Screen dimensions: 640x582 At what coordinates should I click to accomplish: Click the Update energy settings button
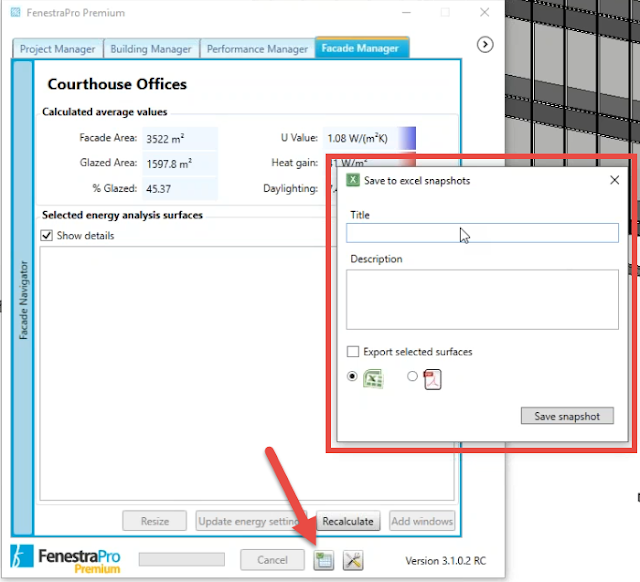coord(249,521)
